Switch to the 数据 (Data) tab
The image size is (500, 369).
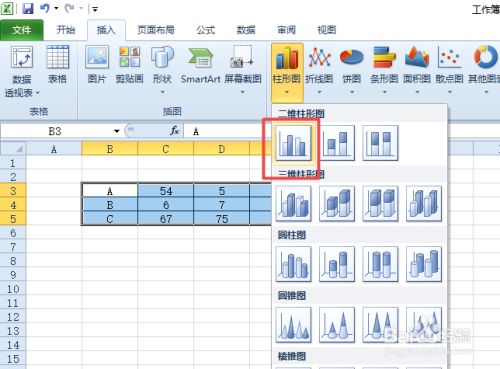246,30
